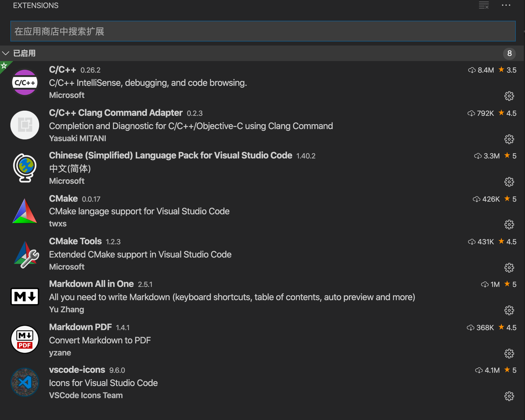Click 'CMake langage support' description
The image size is (525, 420).
coord(139,211)
